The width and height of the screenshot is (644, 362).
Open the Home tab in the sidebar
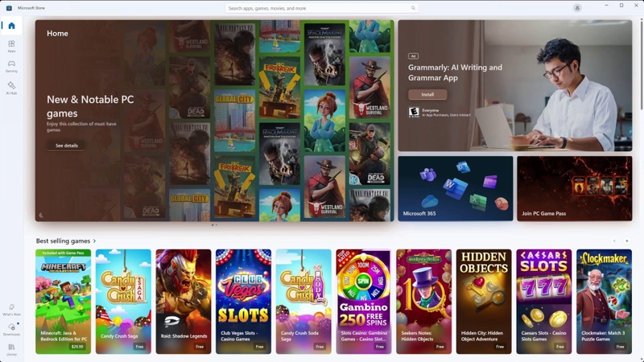(11, 26)
